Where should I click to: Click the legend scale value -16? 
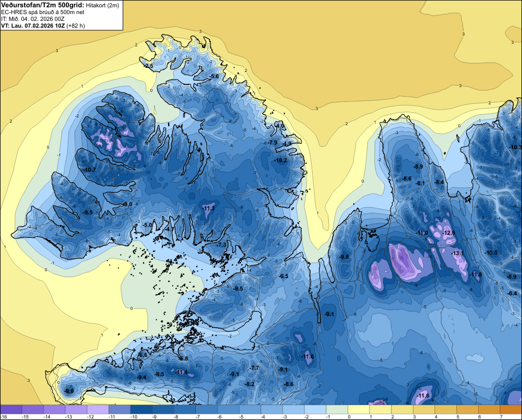pos(4,417)
